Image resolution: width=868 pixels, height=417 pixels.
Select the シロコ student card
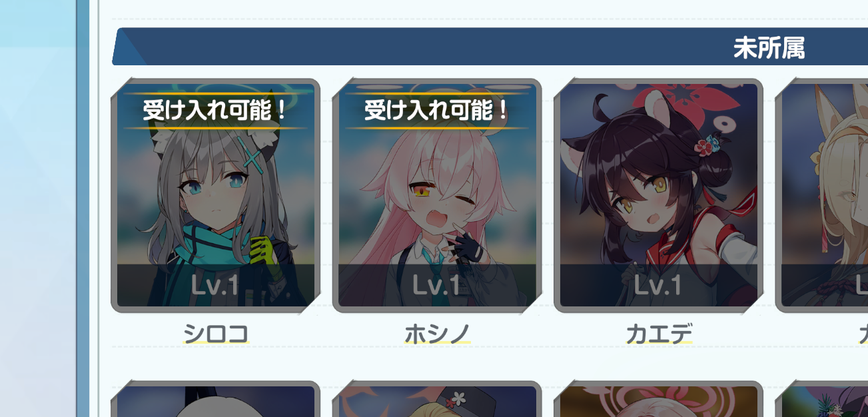point(215,195)
